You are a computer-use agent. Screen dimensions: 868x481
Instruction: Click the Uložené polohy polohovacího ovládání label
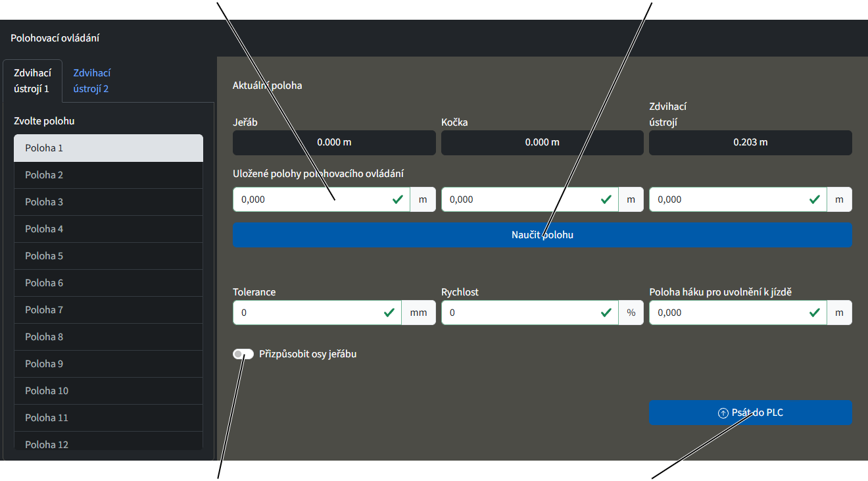[318, 174]
